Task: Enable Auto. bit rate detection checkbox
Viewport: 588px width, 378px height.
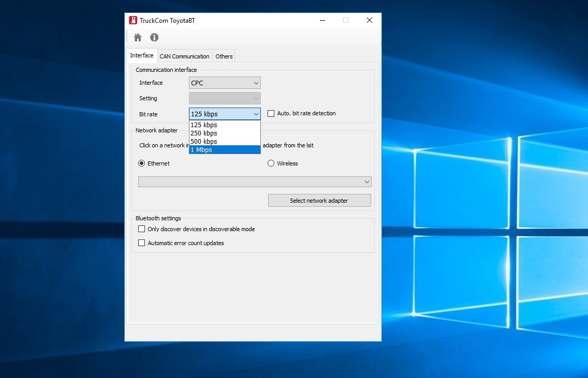Action: [x=271, y=114]
